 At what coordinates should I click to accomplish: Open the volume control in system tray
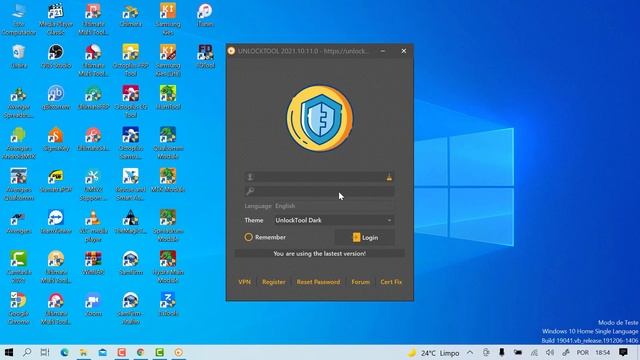click(550, 352)
